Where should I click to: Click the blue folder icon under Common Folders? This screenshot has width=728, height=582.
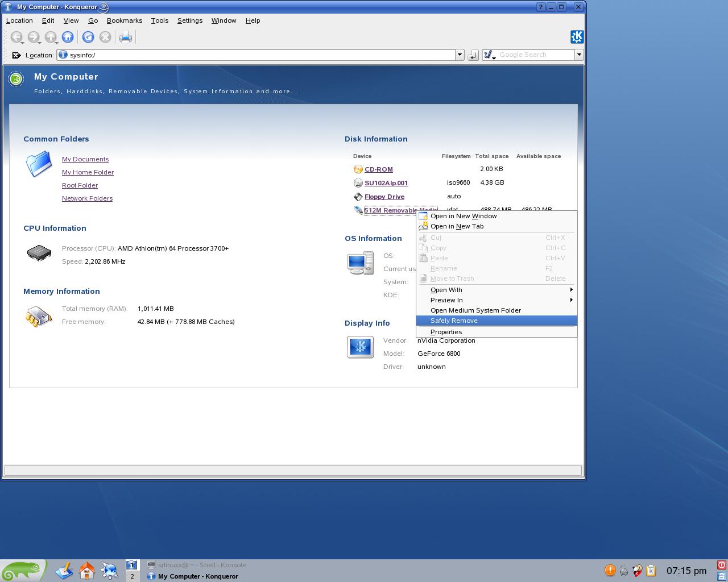click(x=39, y=164)
